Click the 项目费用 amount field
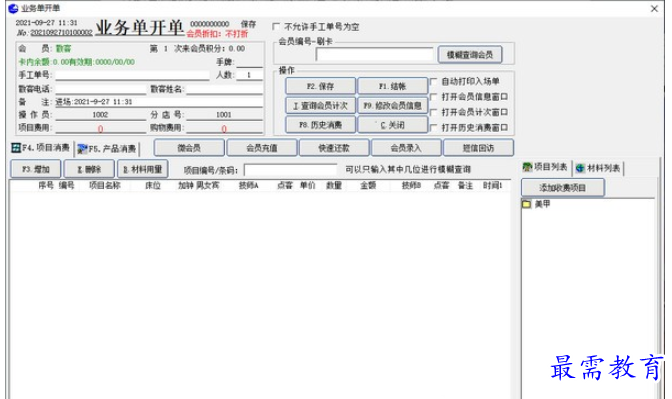This screenshot has width=672, height=399. (101, 128)
